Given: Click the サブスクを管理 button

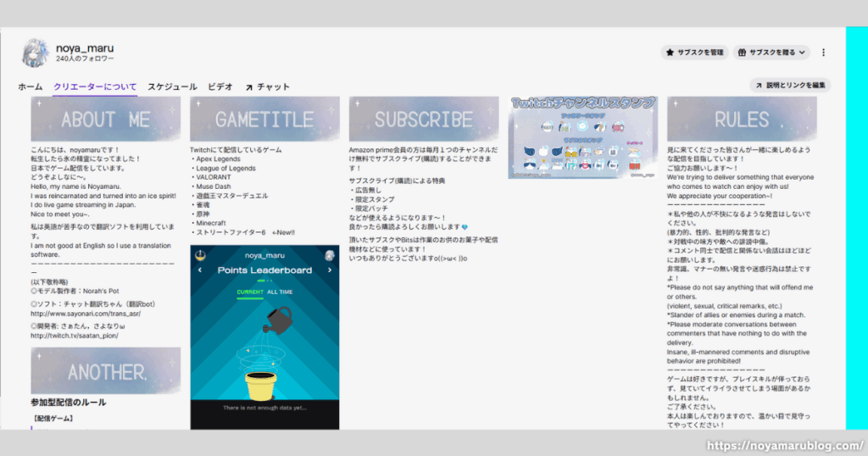Looking at the screenshot, I should click(695, 53).
